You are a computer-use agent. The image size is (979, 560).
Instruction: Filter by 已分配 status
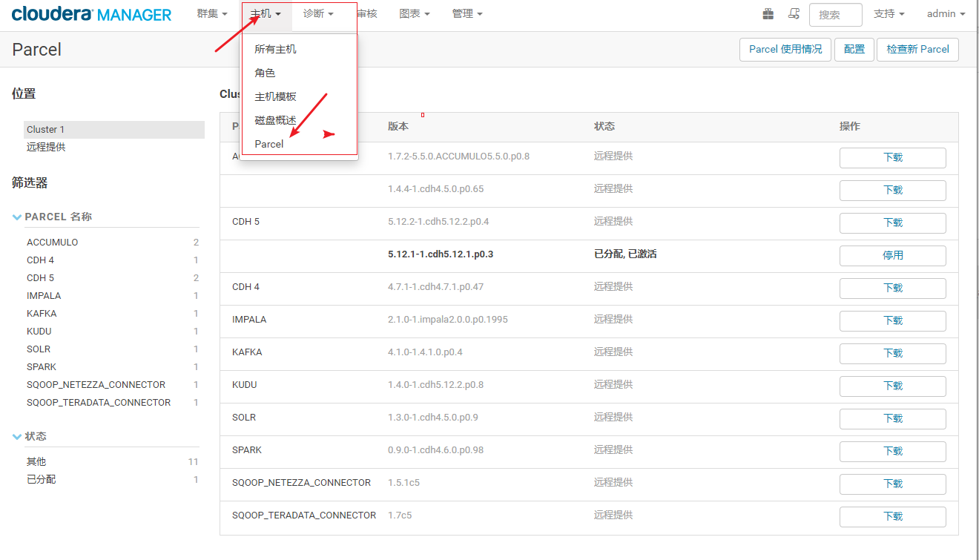(42, 479)
